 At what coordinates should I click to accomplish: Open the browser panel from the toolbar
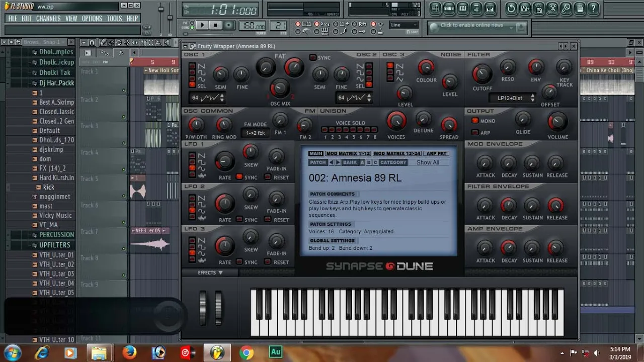[476, 9]
